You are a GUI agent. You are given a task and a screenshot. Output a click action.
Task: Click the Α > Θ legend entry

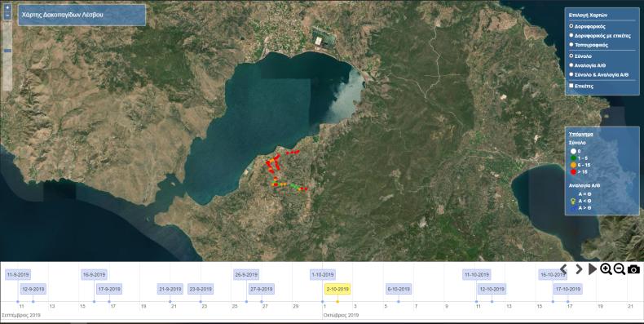[x=584, y=208]
